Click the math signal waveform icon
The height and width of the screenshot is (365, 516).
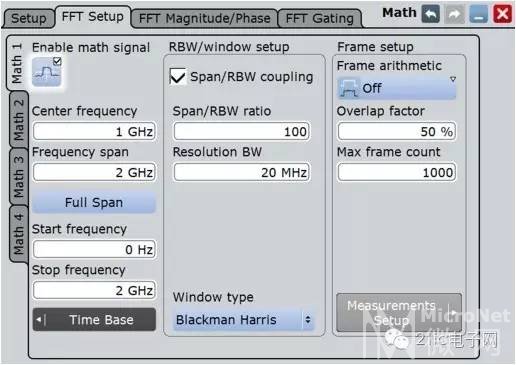click(x=46, y=72)
